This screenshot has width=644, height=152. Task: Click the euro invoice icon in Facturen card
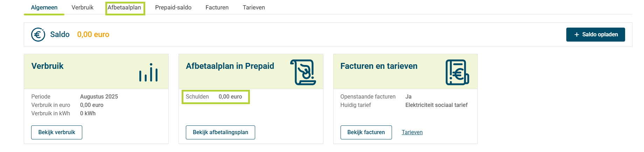click(x=457, y=72)
